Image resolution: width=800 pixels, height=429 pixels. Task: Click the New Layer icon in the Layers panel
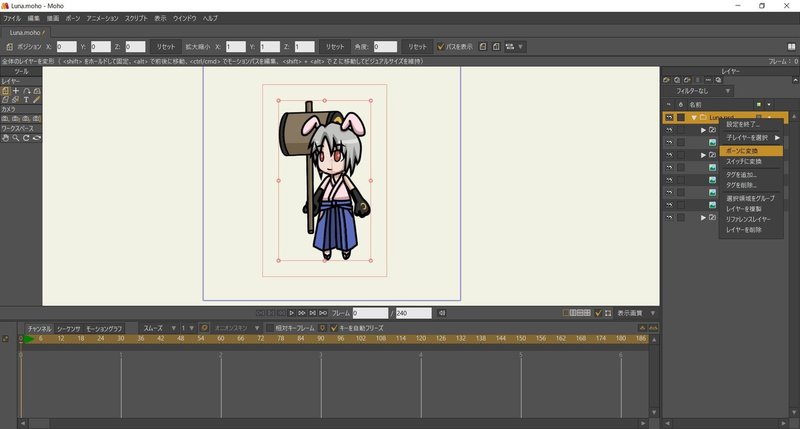pos(665,80)
